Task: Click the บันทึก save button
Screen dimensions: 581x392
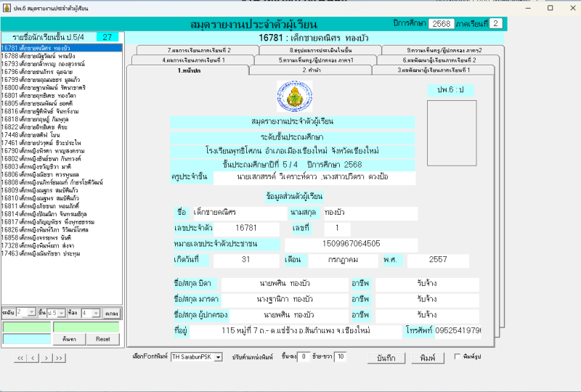Action: tap(386, 358)
